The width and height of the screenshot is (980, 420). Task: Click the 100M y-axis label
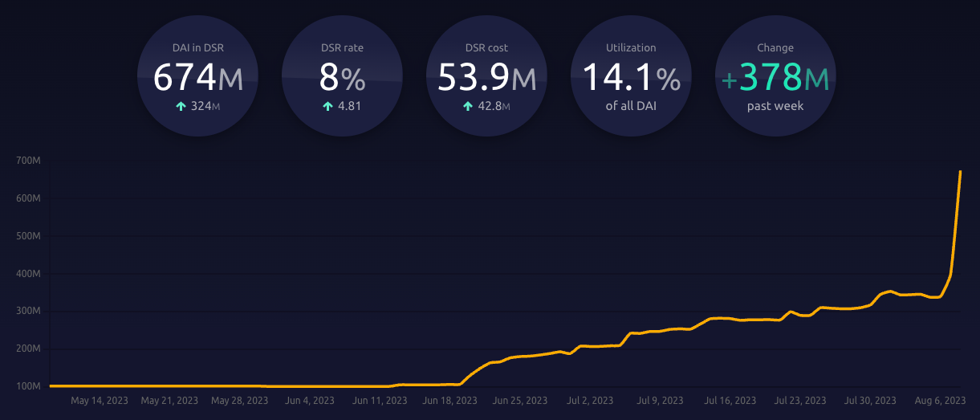pyautogui.click(x=28, y=386)
